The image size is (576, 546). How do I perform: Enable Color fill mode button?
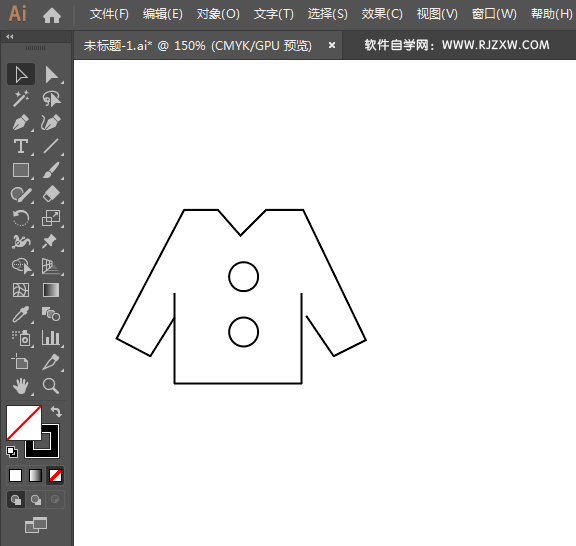[15, 475]
